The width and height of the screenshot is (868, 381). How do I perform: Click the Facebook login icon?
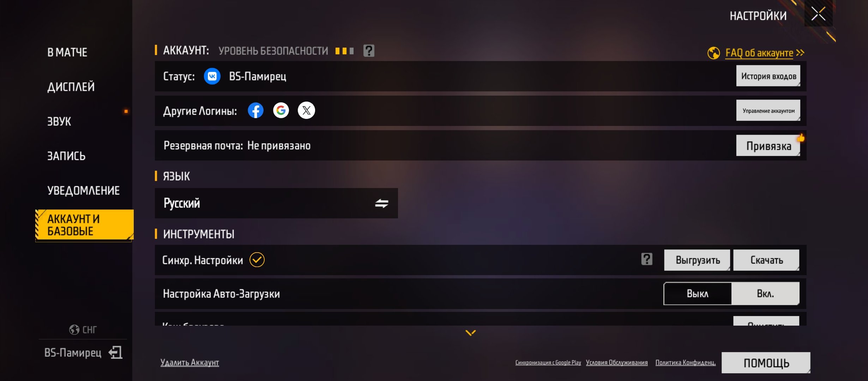pos(255,110)
